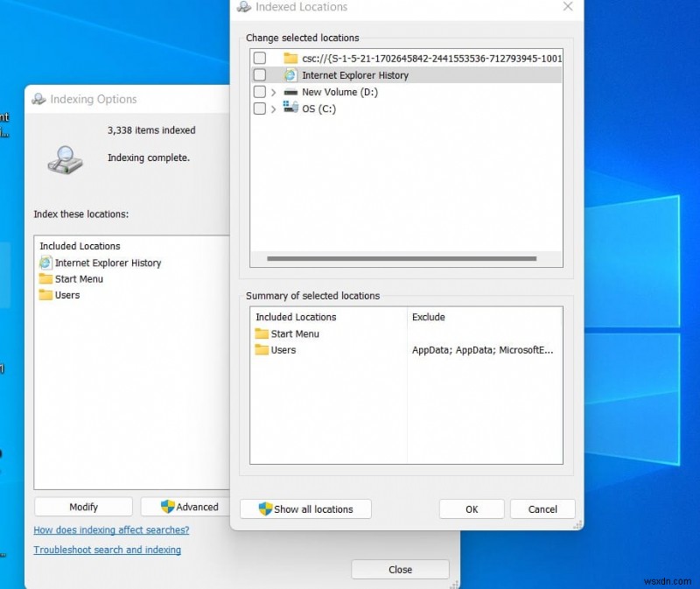The image size is (700, 589).
Task: Click the csc folder icon in the tree
Action: pyautogui.click(x=290, y=58)
